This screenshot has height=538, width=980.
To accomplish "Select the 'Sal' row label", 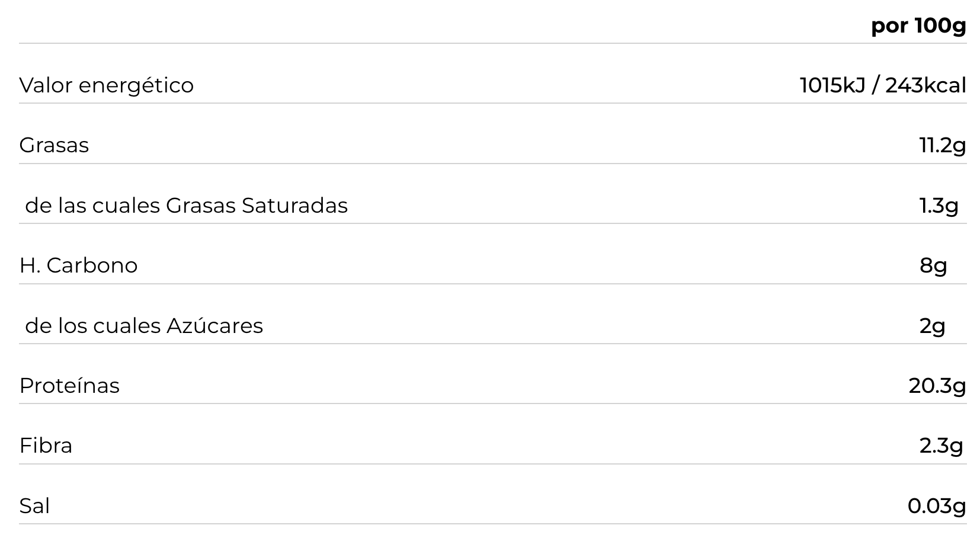I will [34, 506].
